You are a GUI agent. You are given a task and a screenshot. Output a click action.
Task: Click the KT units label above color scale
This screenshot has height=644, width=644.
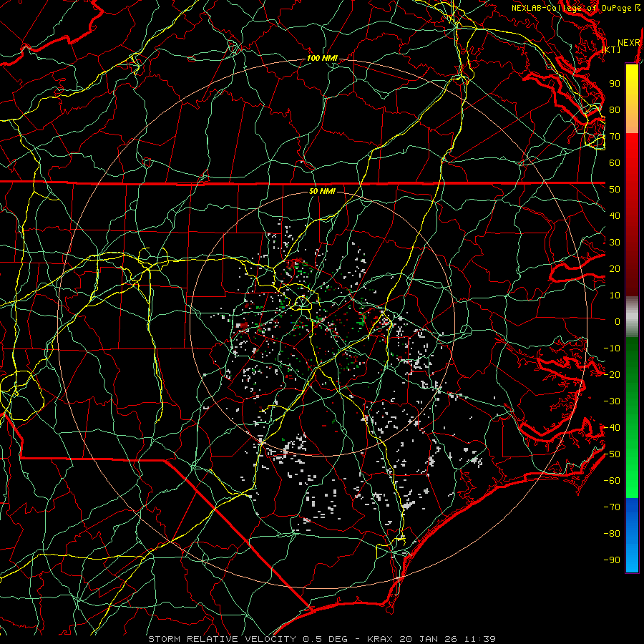[610, 49]
